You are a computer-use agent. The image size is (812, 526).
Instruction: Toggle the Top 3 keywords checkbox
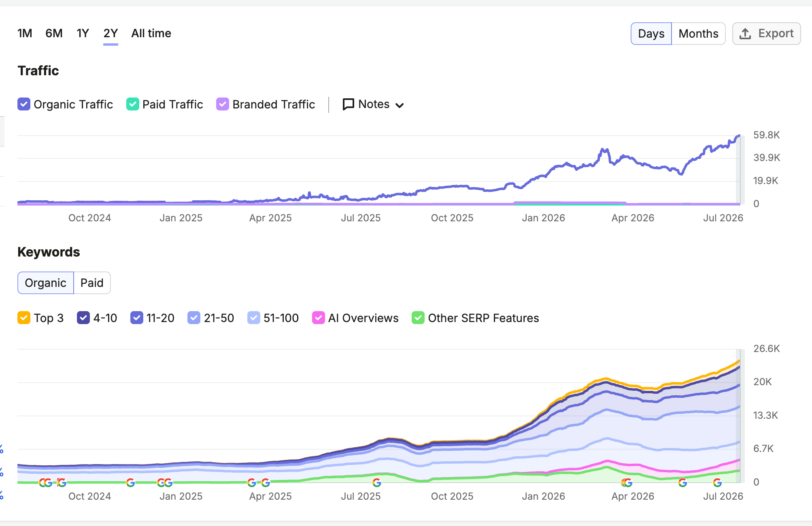tap(24, 318)
